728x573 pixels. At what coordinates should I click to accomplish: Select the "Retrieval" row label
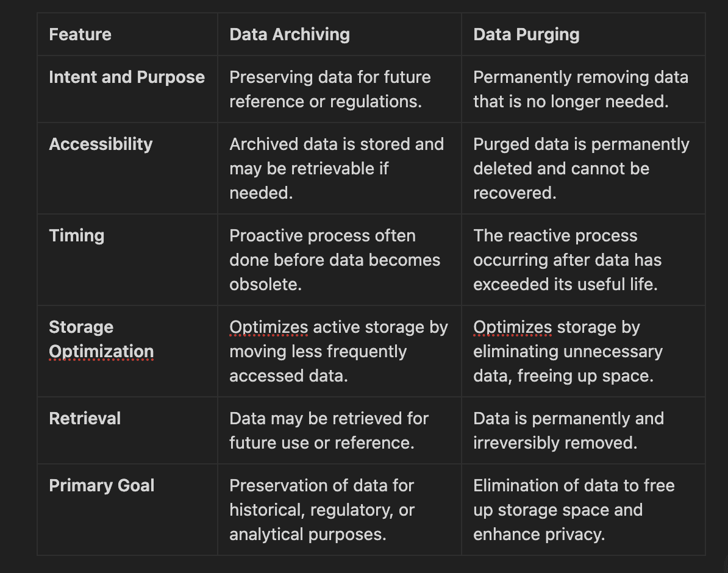pos(85,419)
